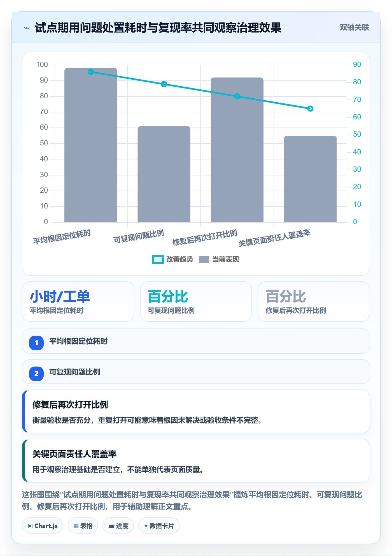392x556 pixels.
Task: Click the text 用于观察治理基础是否建立
Action: pyautogui.click(x=76, y=470)
